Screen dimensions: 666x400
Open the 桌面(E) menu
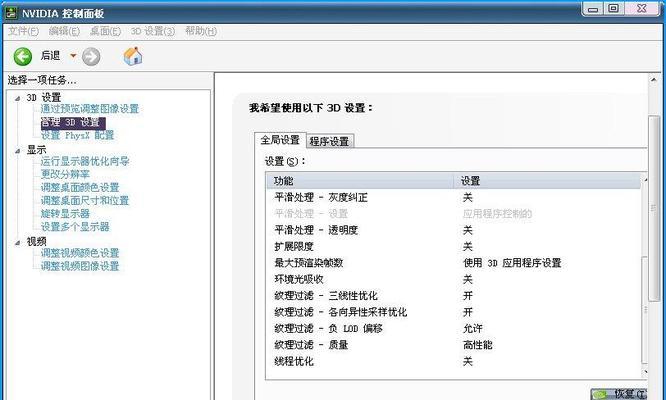[x=105, y=31]
